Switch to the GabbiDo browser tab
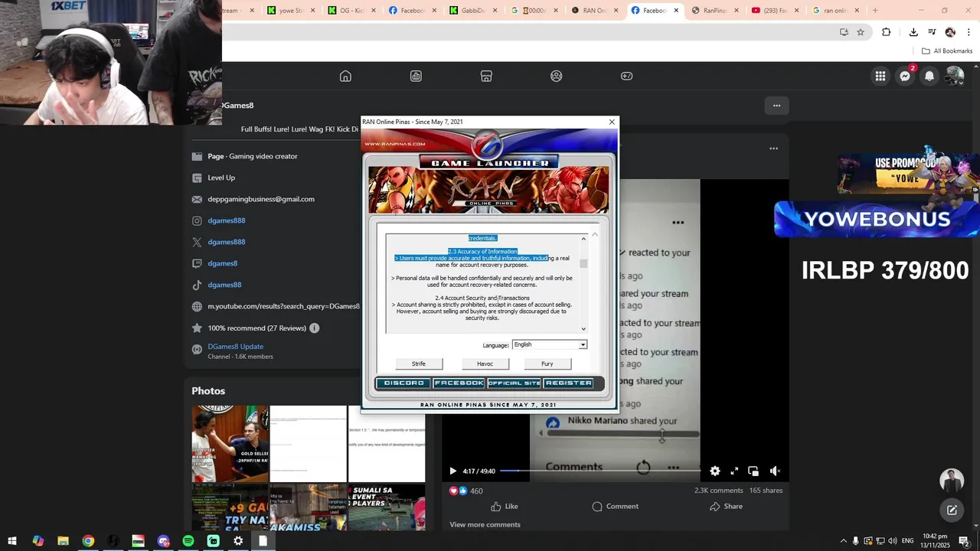 click(473, 11)
